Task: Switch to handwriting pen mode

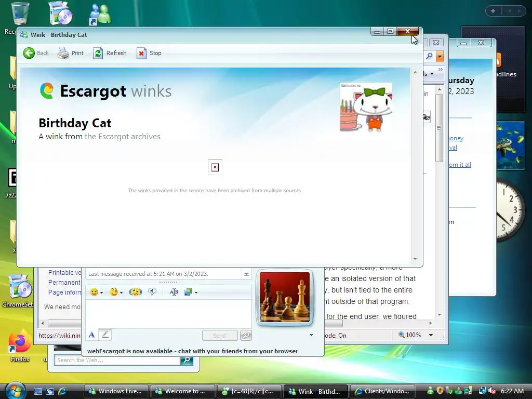Action: [x=105, y=335]
